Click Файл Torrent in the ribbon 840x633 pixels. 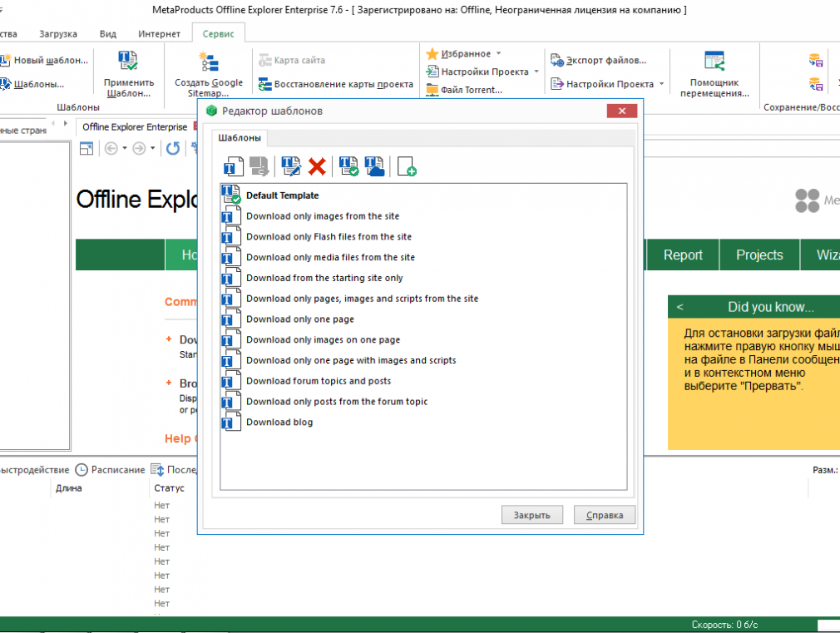464,90
